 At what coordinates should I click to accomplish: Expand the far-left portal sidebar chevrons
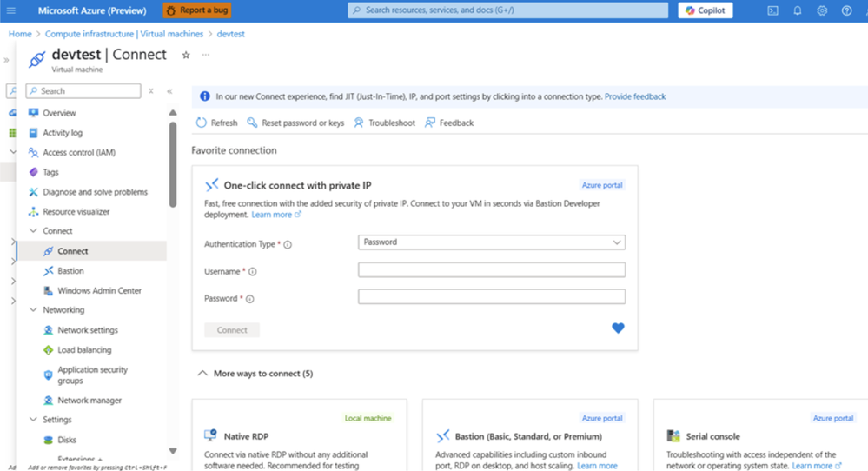[6, 60]
